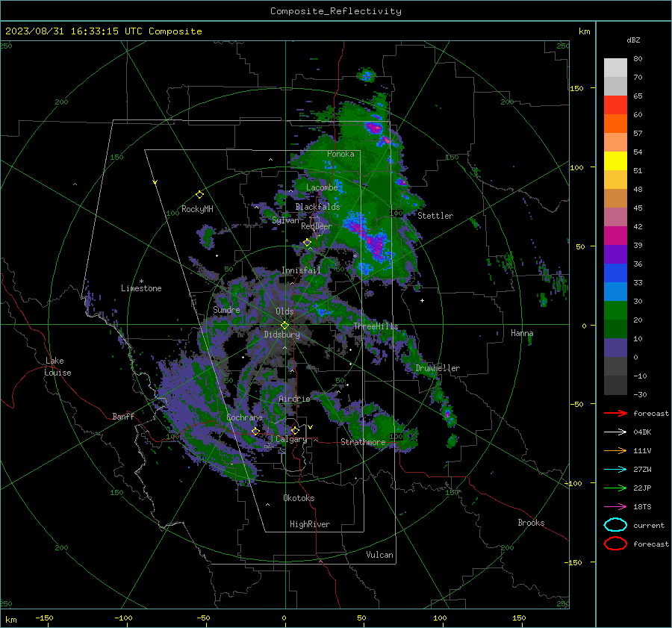The width and height of the screenshot is (672, 628).
Task: Click the yellow diamond marker below RedDeer
Action: (x=307, y=243)
